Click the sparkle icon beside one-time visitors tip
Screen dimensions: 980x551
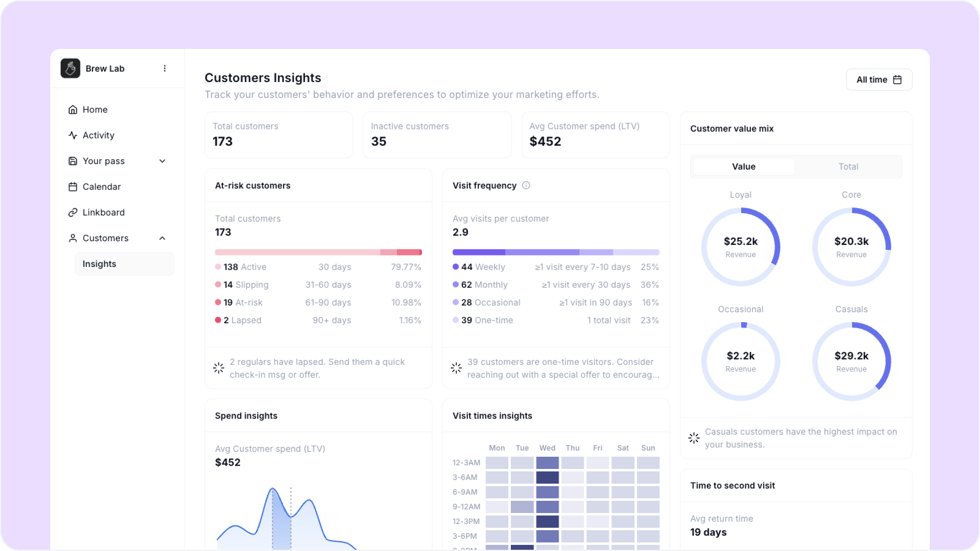(x=456, y=368)
